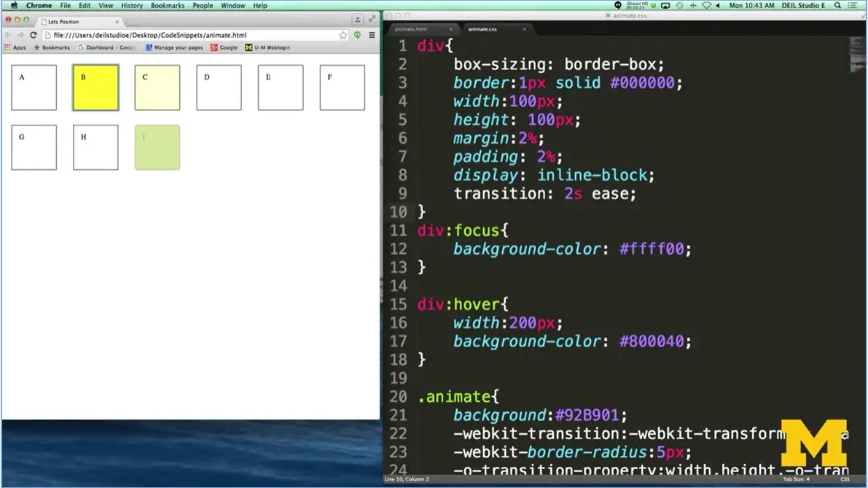Screen dimensions: 868x488
Task: Open the Notification Center list icon
Action: coord(853,5)
